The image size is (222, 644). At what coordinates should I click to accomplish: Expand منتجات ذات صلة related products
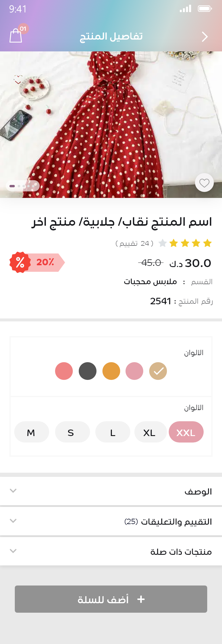(x=111, y=551)
